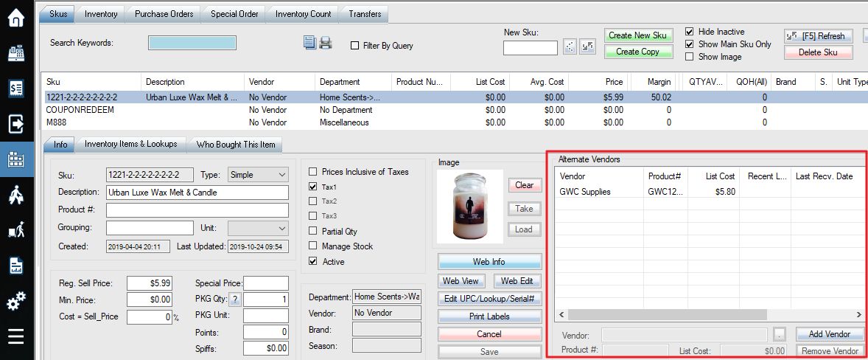
Task: Open the hamburger menu icon in sidebar
Action: (16, 336)
